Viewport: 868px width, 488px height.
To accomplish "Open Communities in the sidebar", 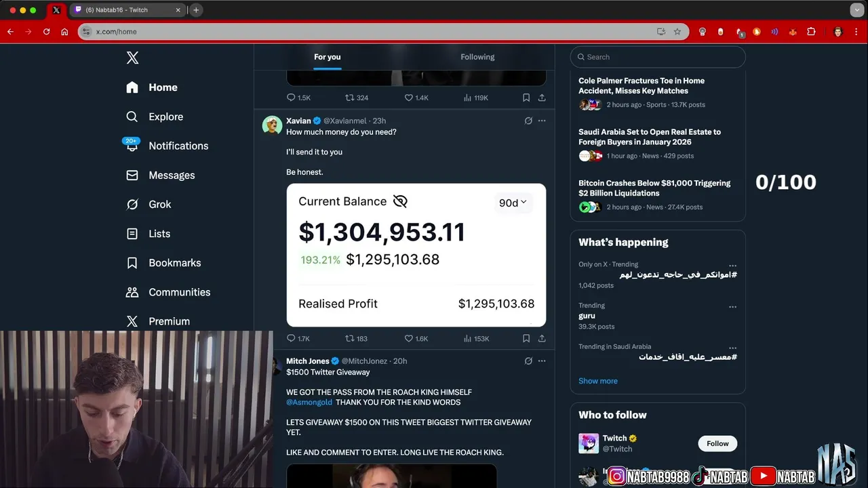I will point(168,292).
